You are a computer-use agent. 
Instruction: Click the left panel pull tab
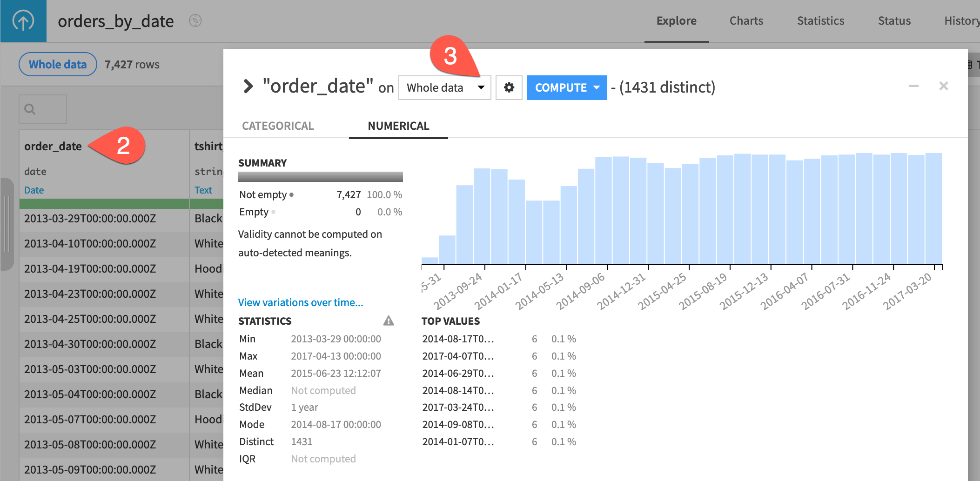[x=7, y=223]
